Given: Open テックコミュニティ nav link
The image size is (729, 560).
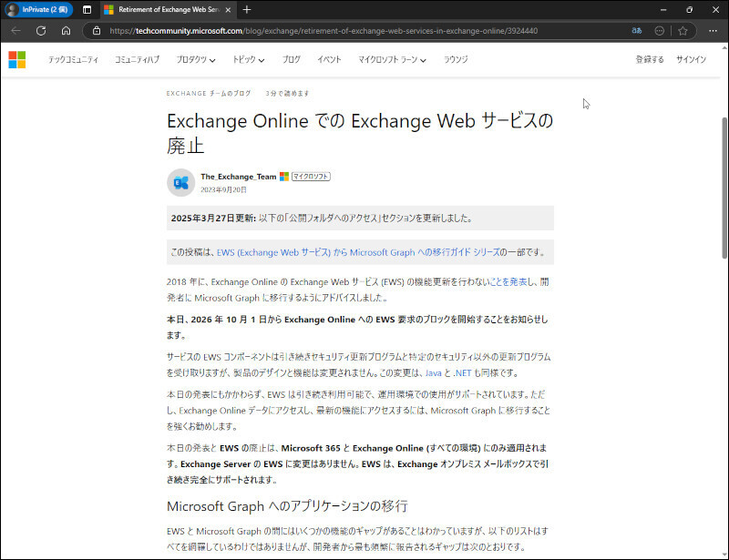Looking at the screenshot, I should click(74, 59).
